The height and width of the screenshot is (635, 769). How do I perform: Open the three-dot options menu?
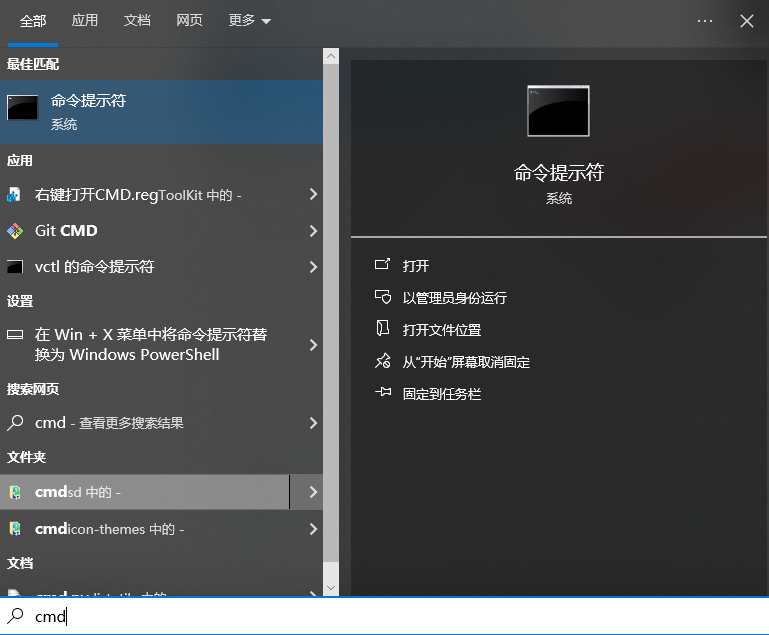(705, 21)
